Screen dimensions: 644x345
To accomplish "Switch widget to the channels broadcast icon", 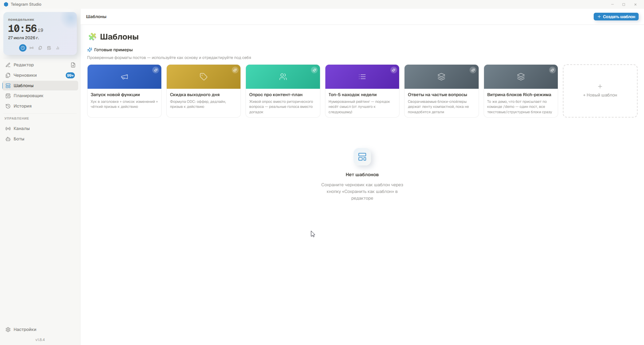I will [x=32, y=48].
